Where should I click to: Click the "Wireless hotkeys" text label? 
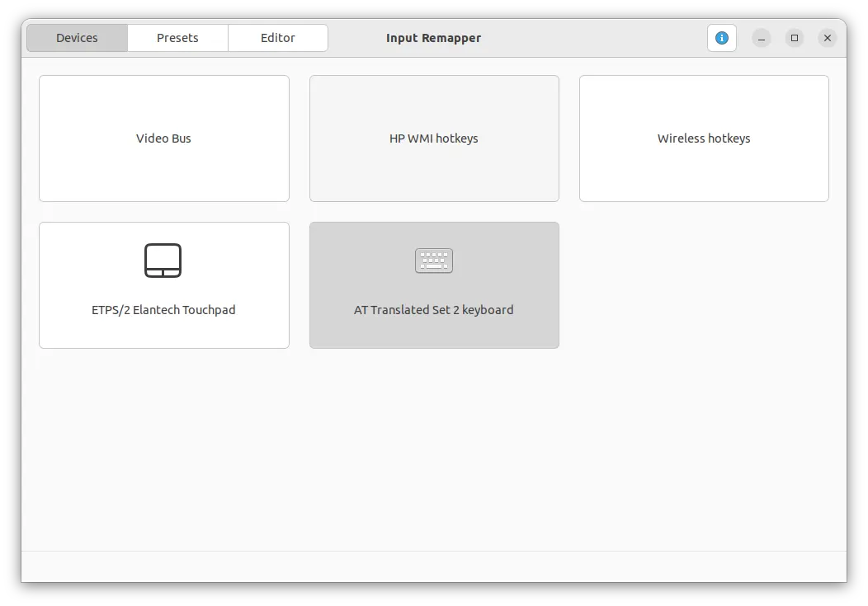click(704, 139)
